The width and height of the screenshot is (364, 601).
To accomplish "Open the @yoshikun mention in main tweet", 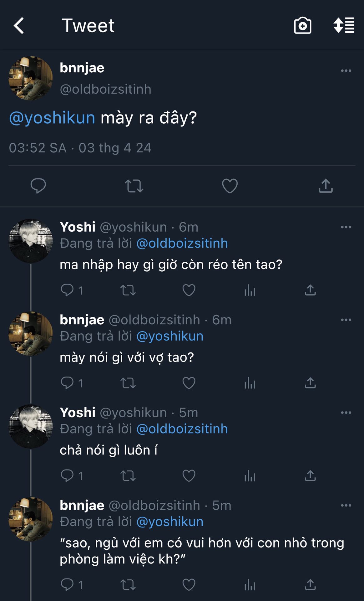I will [52, 118].
